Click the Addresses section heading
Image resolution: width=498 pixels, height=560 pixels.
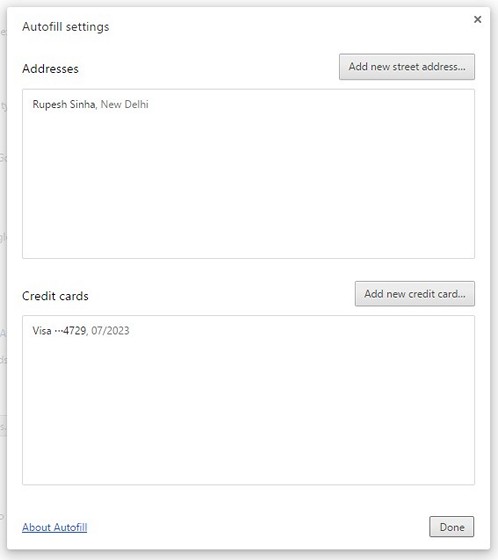point(50,69)
